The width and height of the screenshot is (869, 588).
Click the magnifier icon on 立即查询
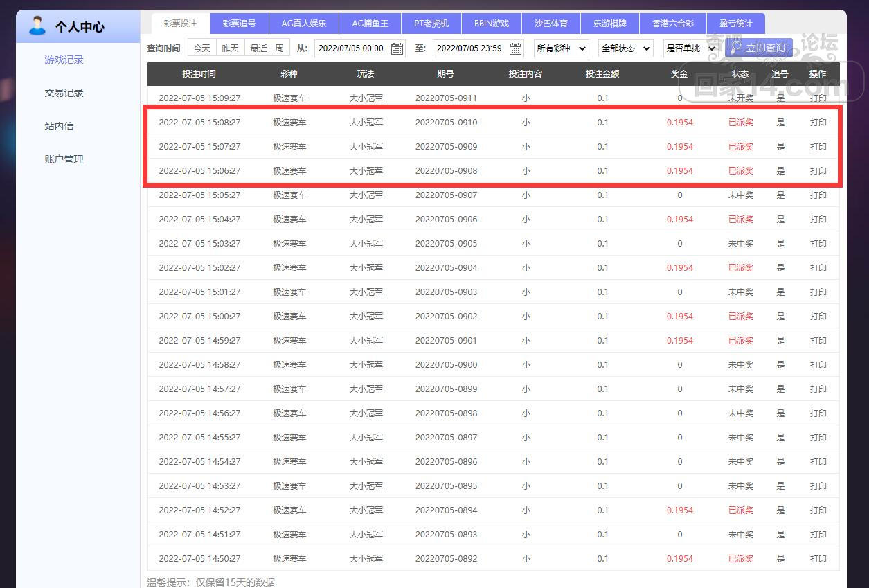(x=736, y=48)
